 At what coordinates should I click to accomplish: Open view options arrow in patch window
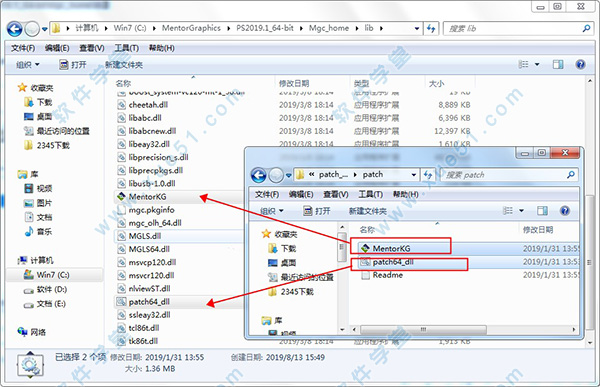click(x=521, y=211)
